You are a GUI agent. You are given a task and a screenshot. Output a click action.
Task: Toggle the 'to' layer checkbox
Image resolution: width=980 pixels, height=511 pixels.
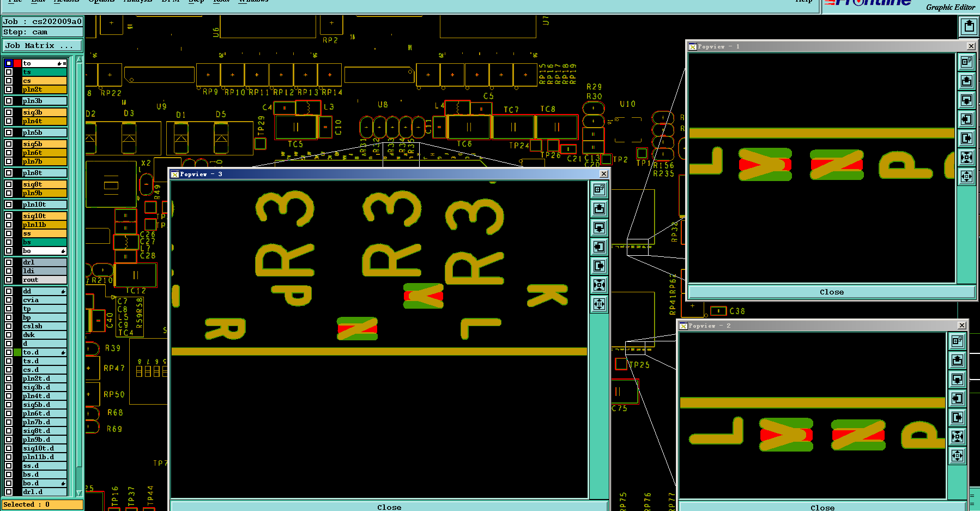[9, 63]
